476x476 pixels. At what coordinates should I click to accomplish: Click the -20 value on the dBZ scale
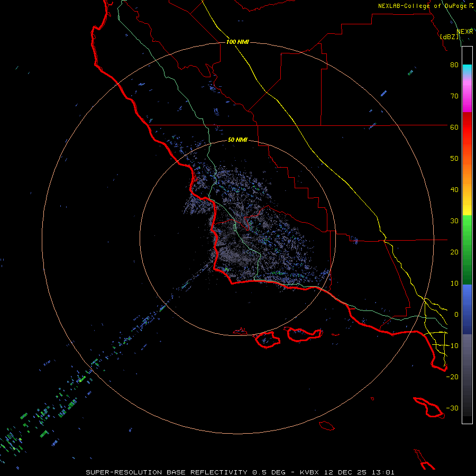(452, 377)
